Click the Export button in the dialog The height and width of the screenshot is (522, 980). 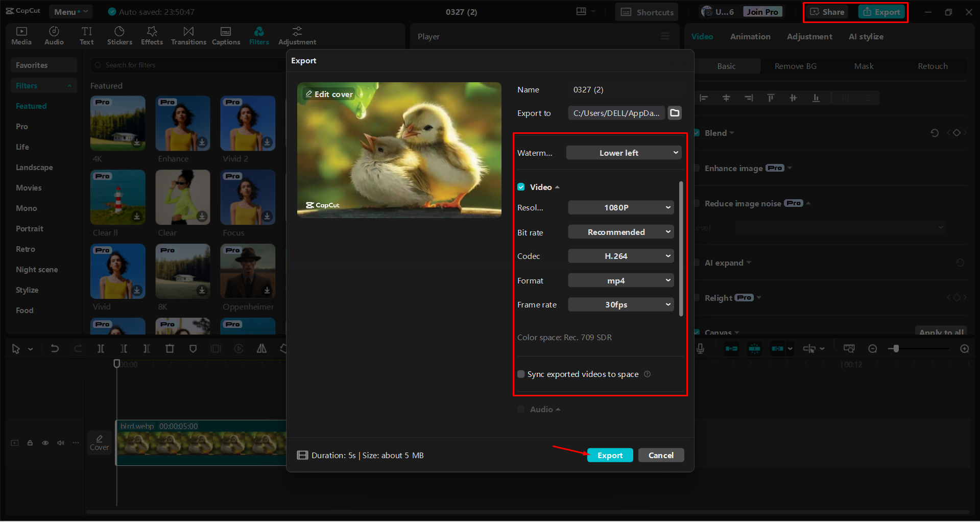[610, 455]
